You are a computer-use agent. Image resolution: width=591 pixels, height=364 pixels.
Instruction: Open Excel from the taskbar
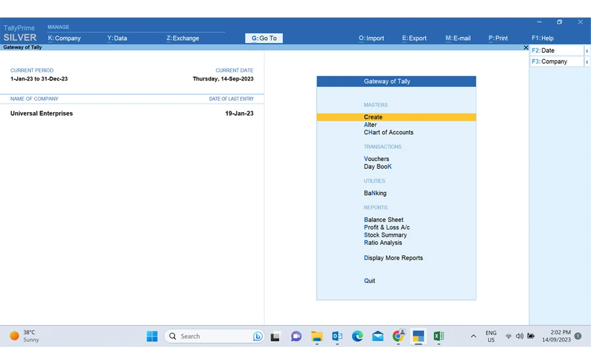tap(439, 336)
